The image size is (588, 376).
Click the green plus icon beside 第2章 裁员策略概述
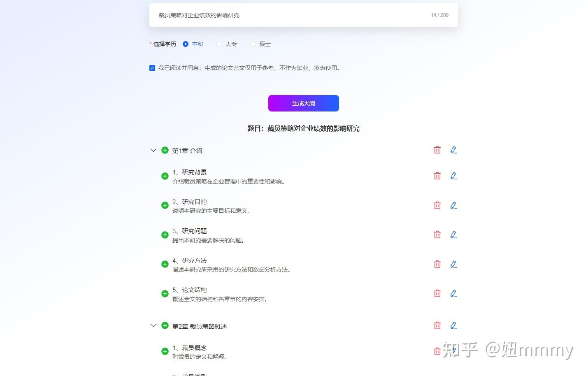click(x=165, y=325)
